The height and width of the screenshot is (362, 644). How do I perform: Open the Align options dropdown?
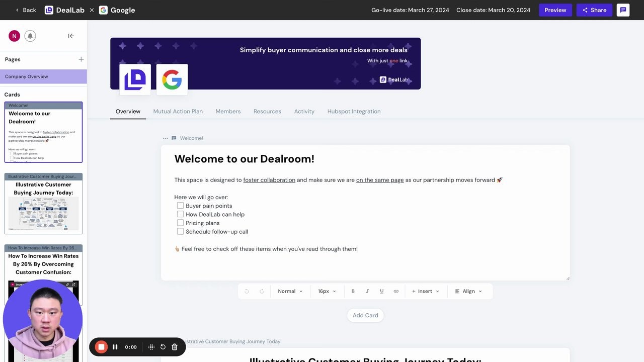pyautogui.click(x=469, y=291)
